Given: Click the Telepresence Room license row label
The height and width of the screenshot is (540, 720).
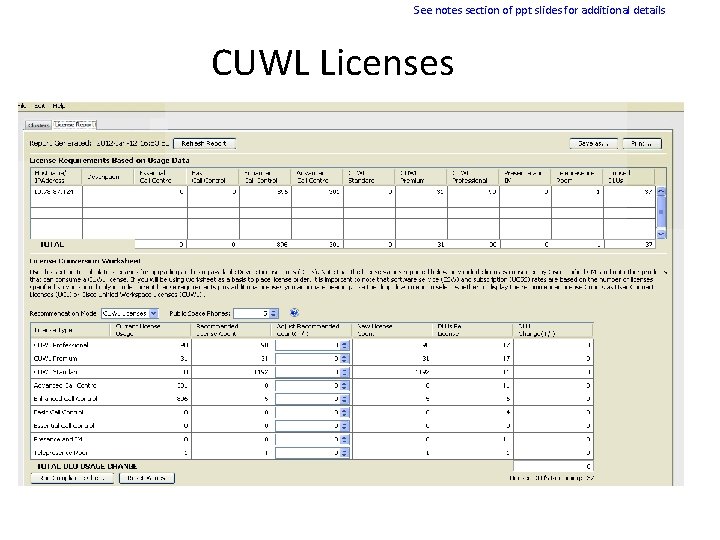Looking at the screenshot, I should [x=61, y=453].
